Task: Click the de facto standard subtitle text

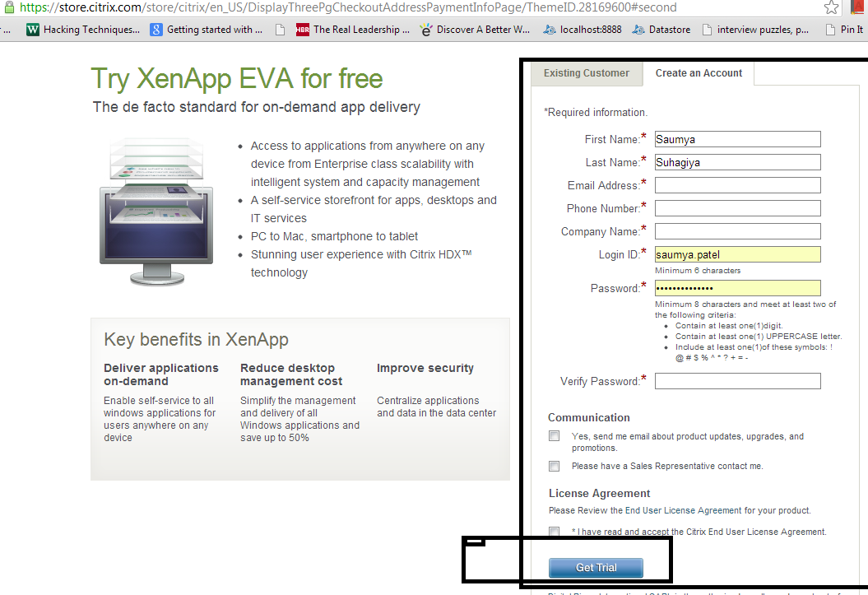Action: tap(257, 107)
